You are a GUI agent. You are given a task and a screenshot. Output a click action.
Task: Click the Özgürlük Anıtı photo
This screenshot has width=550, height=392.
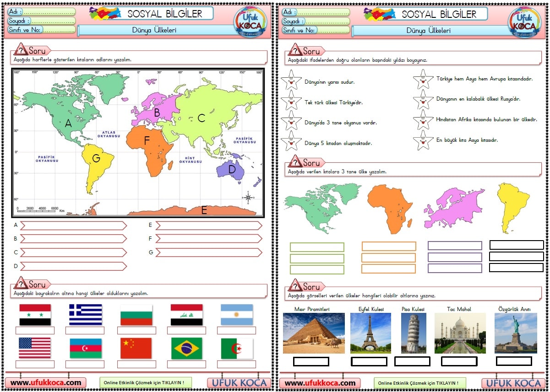click(516, 333)
